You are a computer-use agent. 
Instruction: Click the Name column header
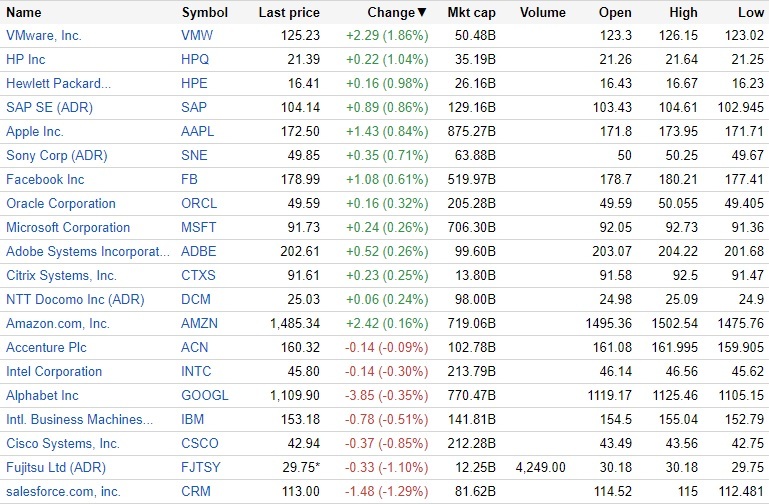point(25,13)
